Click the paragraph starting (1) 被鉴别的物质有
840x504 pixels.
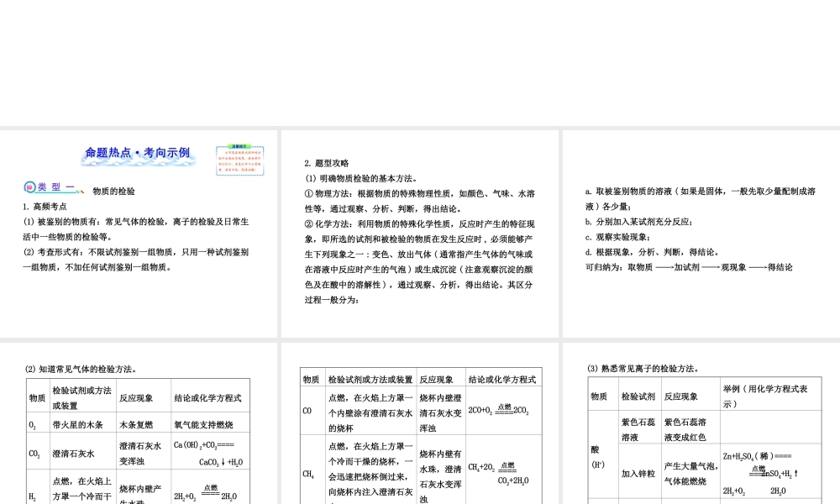point(135,229)
